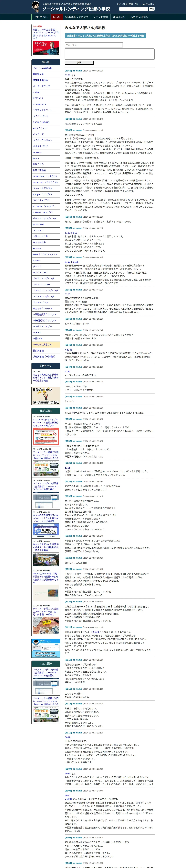The width and height of the screenshot is (186, 868).
Task: Click reply anchor >5838 in post 6120
Action: tap(95, 632)
